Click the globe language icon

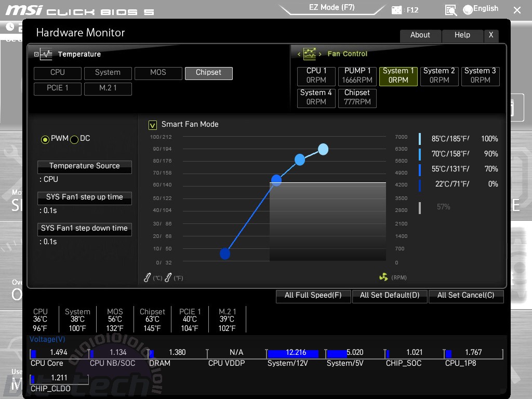468,10
